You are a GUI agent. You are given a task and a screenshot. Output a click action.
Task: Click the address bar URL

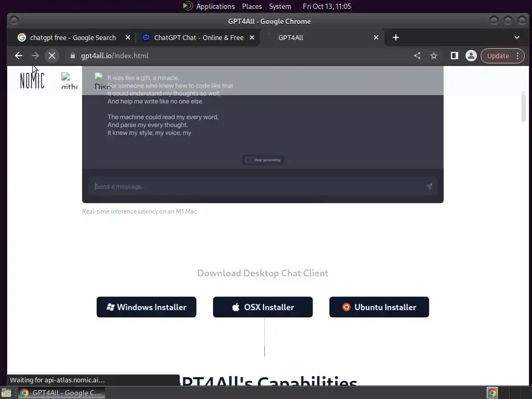tap(115, 56)
